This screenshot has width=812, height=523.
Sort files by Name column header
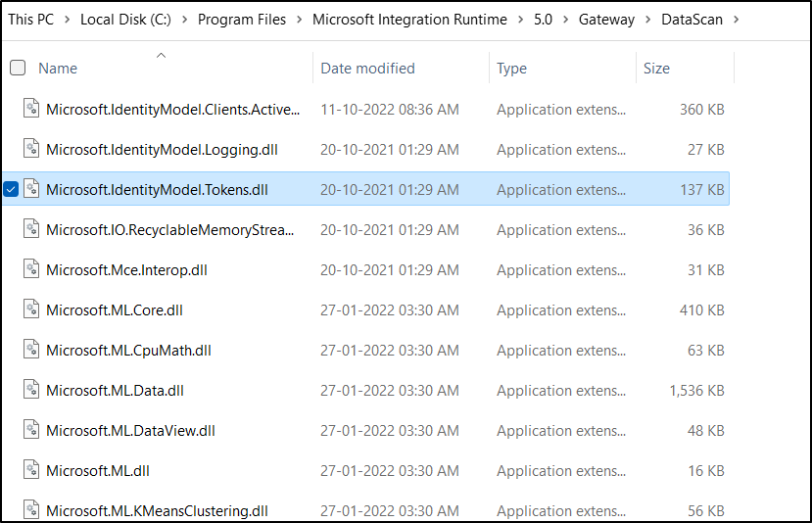58,69
